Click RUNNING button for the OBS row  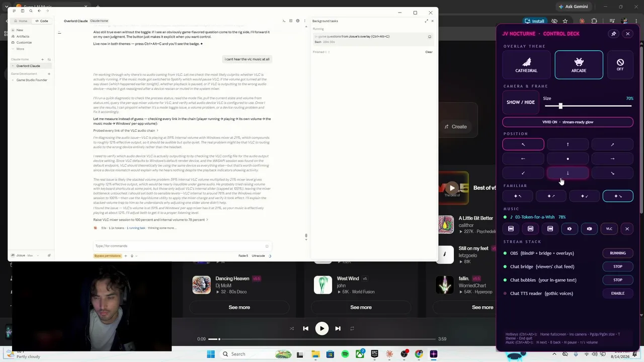(x=618, y=253)
